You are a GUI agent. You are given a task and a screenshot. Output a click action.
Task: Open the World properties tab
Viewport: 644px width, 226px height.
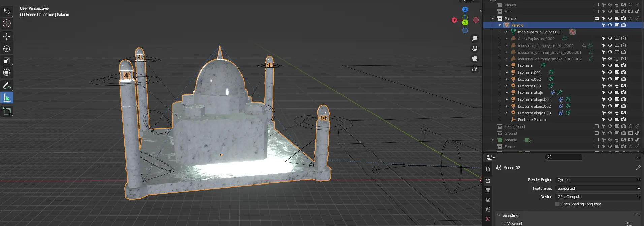488,219
